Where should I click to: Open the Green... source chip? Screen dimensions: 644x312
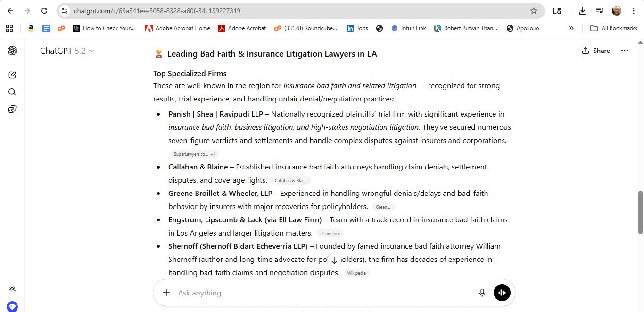[383, 207]
